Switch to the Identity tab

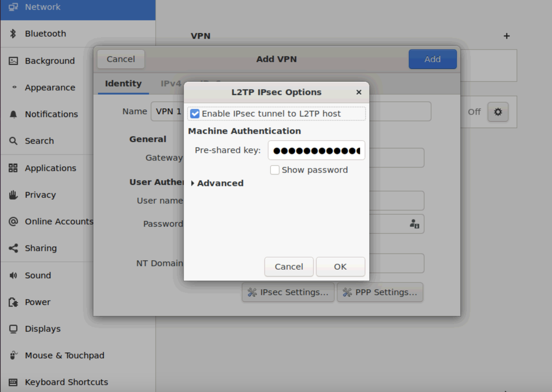coord(123,84)
